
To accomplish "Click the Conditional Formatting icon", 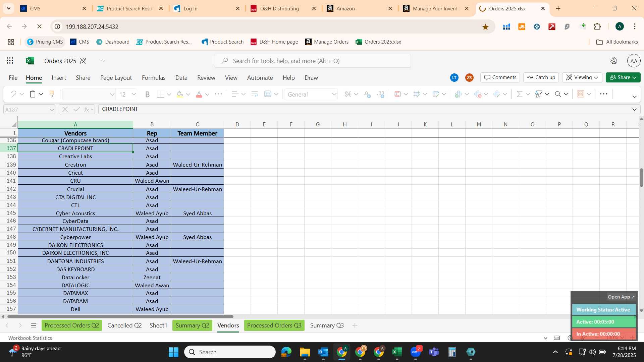I will pos(397,94).
